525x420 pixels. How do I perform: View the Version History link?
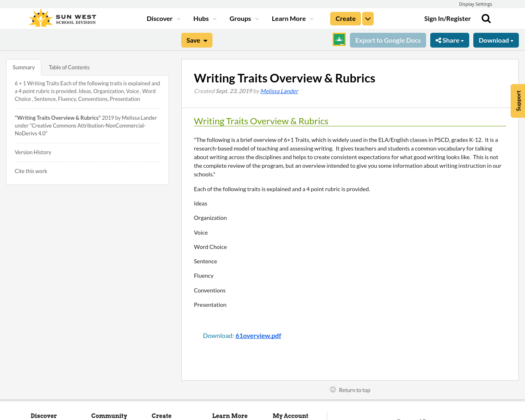click(33, 152)
